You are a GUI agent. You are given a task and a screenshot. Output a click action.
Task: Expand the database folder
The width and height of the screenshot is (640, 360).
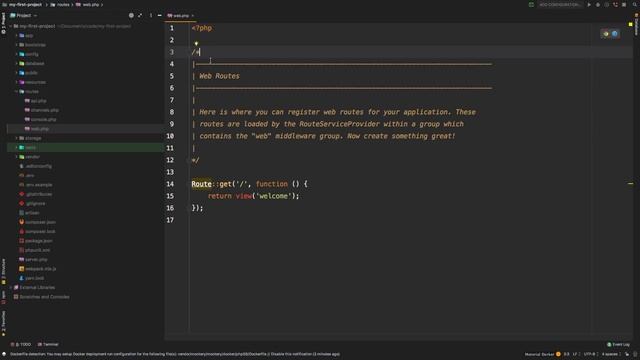click(16, 64)
